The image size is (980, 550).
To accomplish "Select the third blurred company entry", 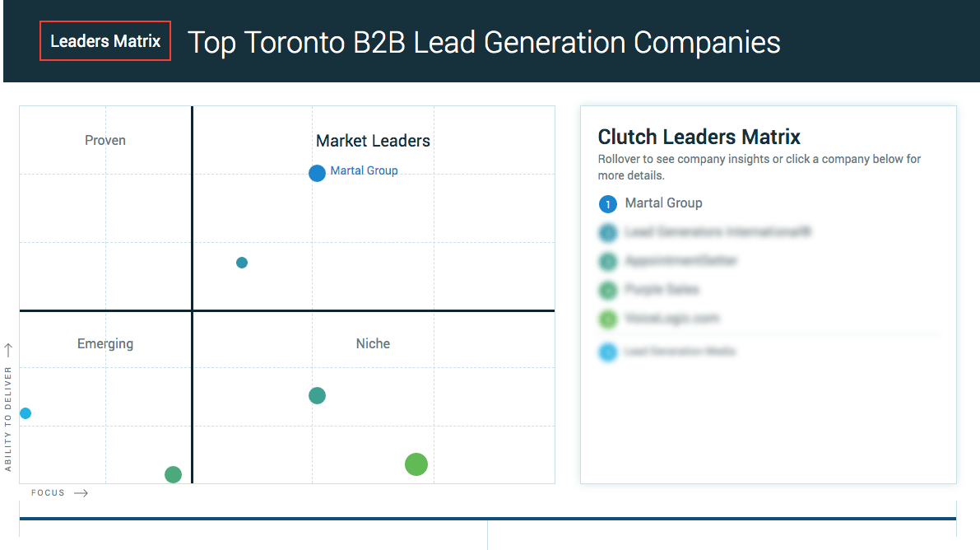I will [x=668, y=261].
